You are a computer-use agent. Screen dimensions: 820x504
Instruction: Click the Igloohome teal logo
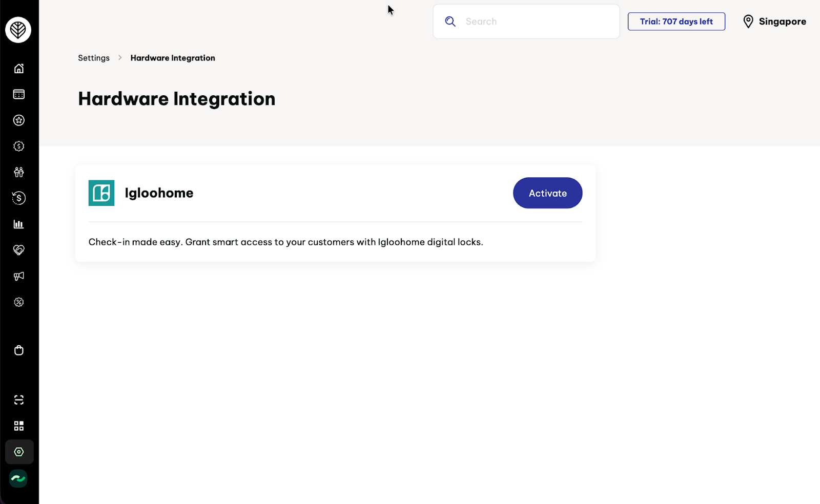point(101,193)
